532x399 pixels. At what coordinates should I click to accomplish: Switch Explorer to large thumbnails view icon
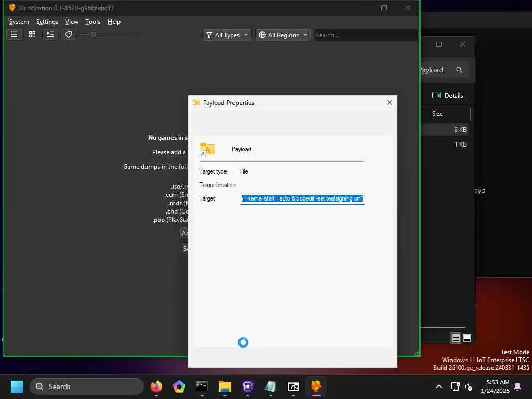coord(467,338)
